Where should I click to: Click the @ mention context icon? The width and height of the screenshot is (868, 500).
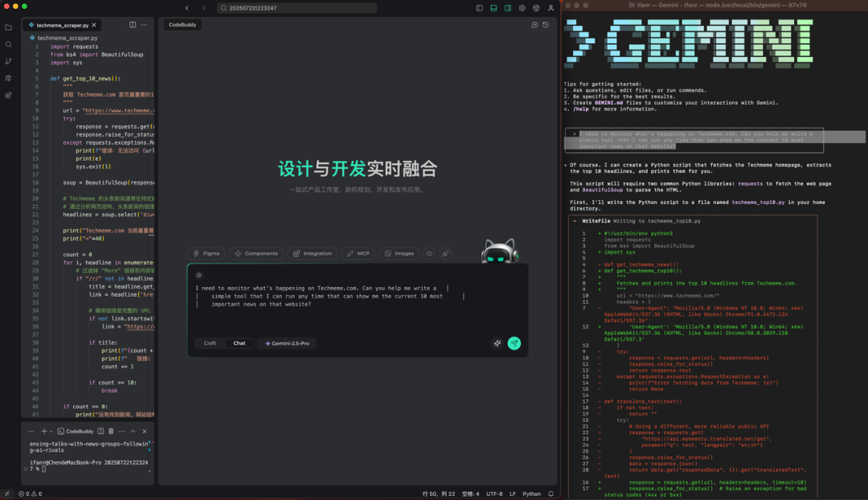[199, 275]
